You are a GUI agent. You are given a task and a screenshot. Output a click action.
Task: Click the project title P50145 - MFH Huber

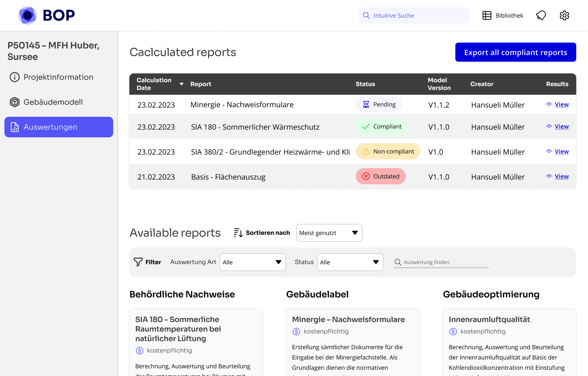pos(54,51)
